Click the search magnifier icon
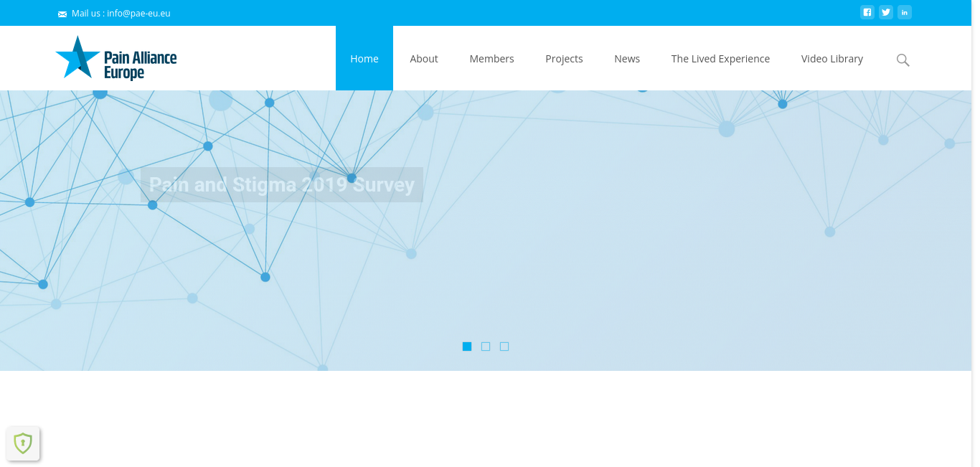The height and width of the screenshot is (467, 980). pyautogui.click(x=903, y=60)
